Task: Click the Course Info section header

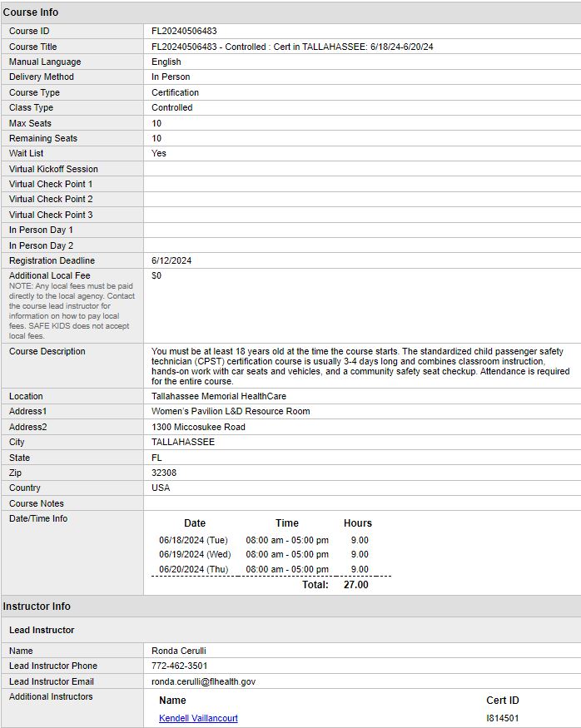Action: [x=31, y=12]
